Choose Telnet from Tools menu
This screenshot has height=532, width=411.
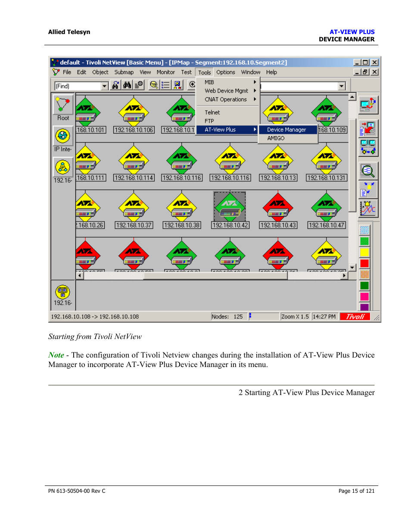[228, 112]
